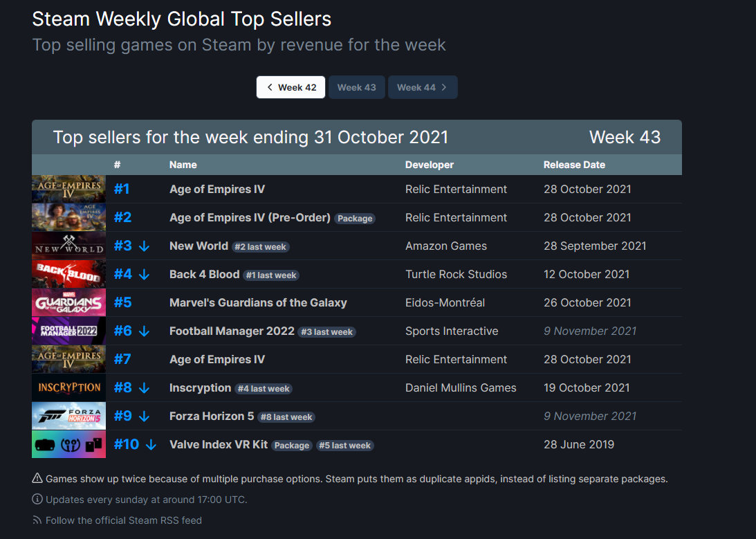Image resolution: width=756 pixels, height=539 pixels.
Task: Click the Guardians of the Galaxy thumbnail
Action: click(x=68, y=302)
